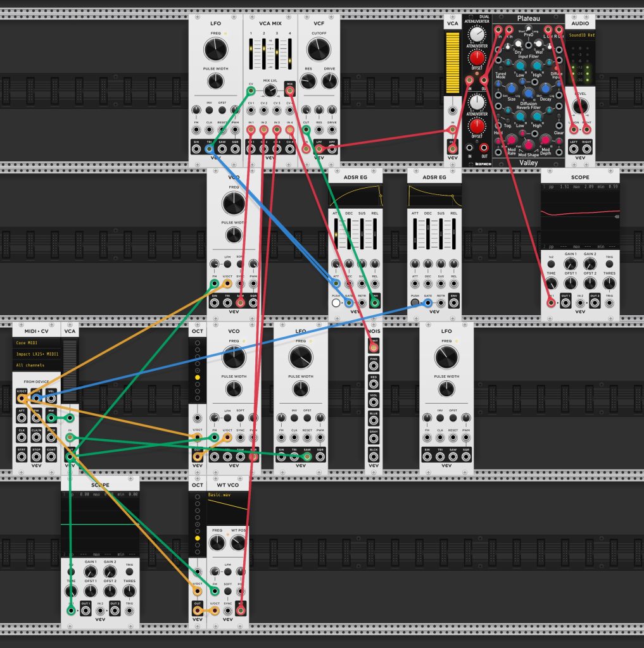Open the Impact LX25+ MIDI1 device selector
This screenshot has width=644, height=648.
[x=36, y=354]
